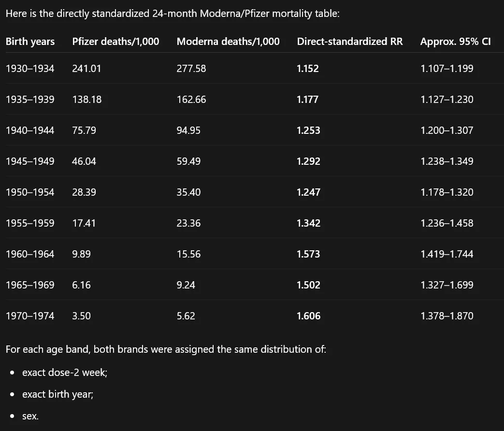Image resolution: width=504 pixels, height=431 pixels.
Task: Select the 1.606 RR value
Action: [308, 316]
